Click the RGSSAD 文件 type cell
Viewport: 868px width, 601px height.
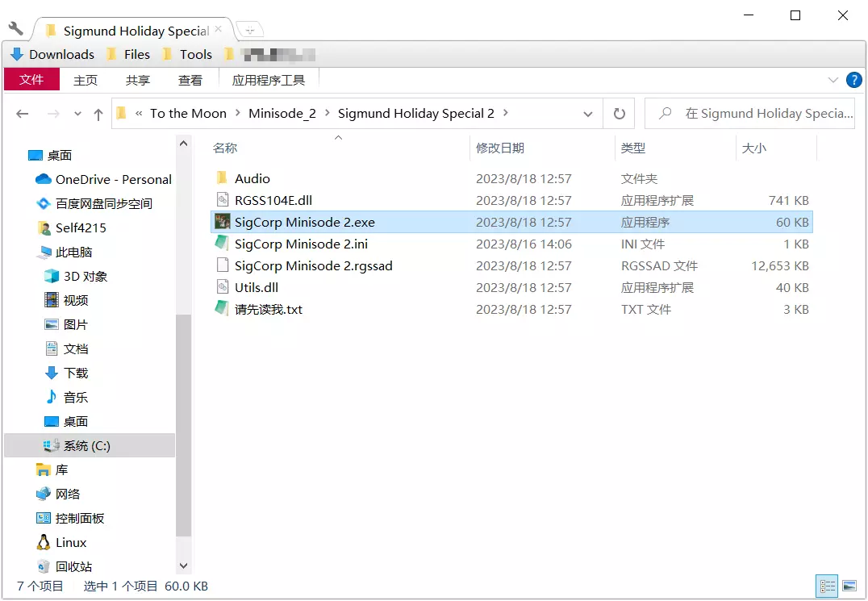coord(659,265)
